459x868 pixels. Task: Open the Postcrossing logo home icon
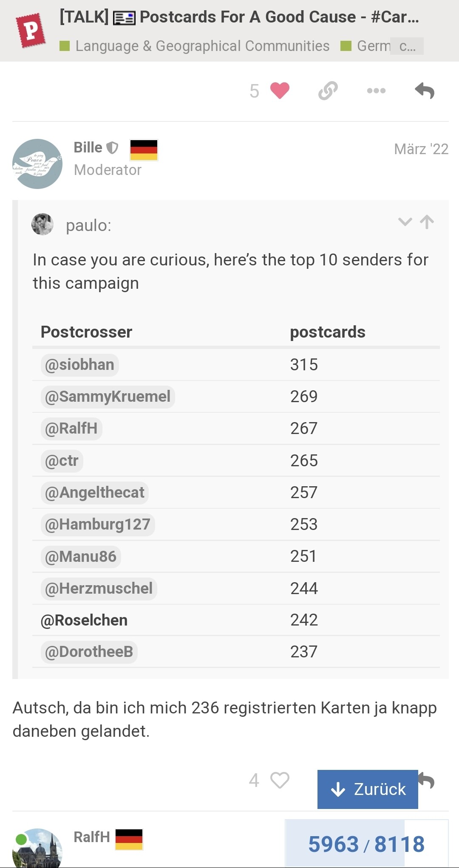point(31,30)
